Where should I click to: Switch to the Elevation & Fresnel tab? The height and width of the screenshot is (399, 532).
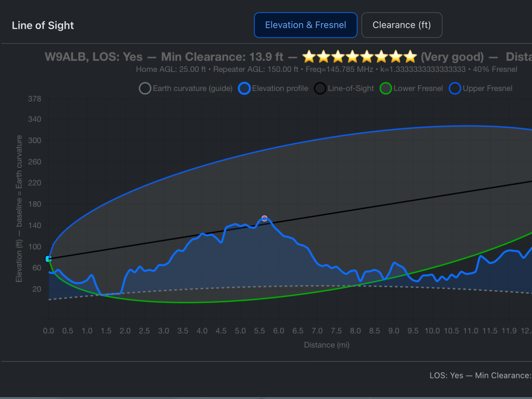305,25
